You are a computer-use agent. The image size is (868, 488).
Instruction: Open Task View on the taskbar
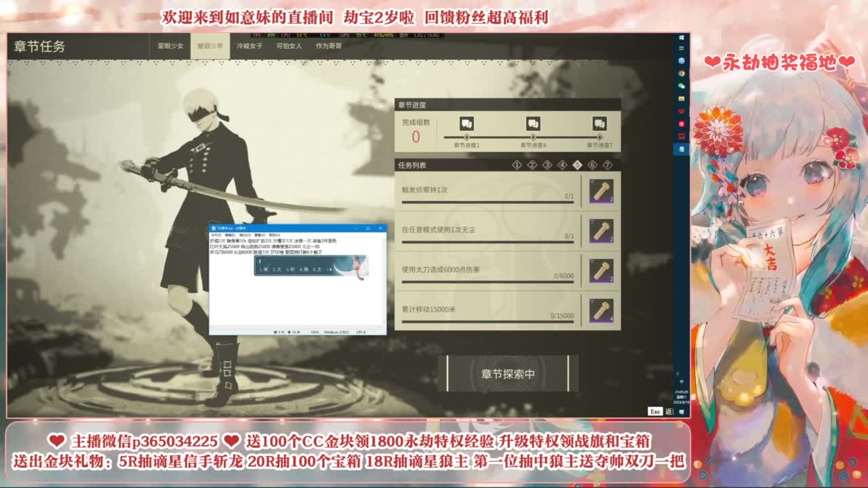tap(682, 49)
